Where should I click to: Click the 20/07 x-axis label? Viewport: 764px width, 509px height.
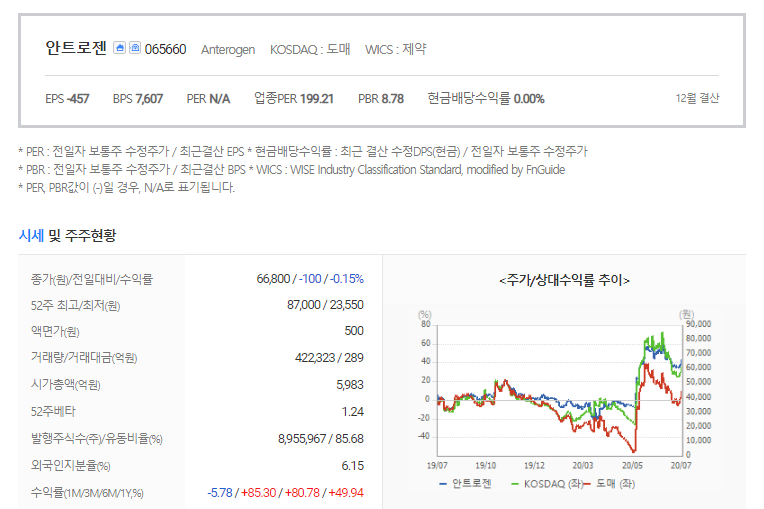tap(681, 466)
